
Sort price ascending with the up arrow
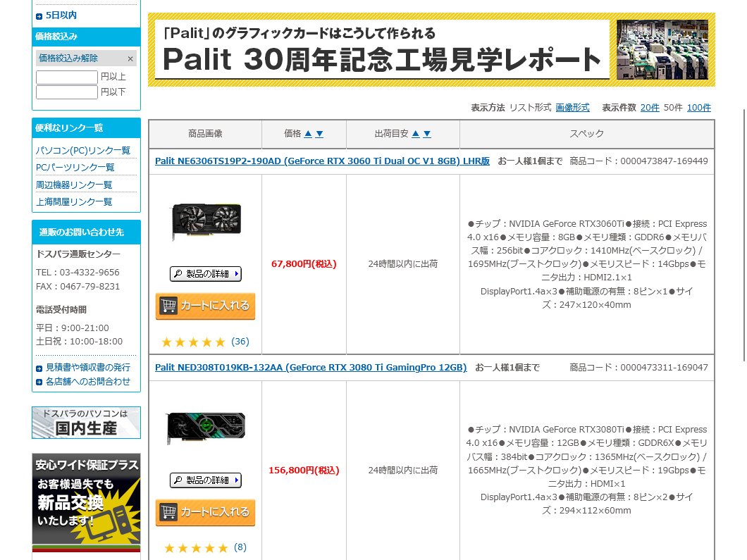pyautogui.click(x=308, y=134)
